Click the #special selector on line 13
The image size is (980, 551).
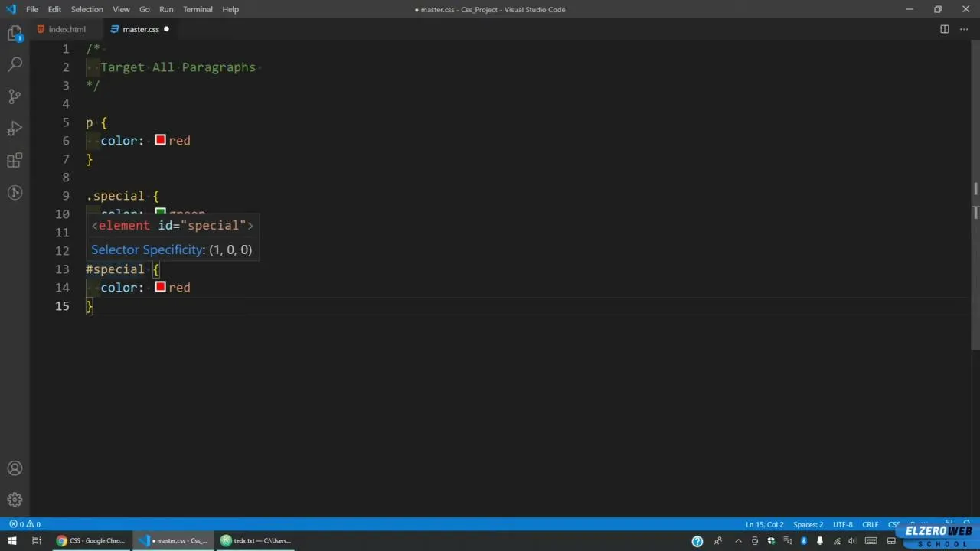pyautogui.click(x=115, y=269)
